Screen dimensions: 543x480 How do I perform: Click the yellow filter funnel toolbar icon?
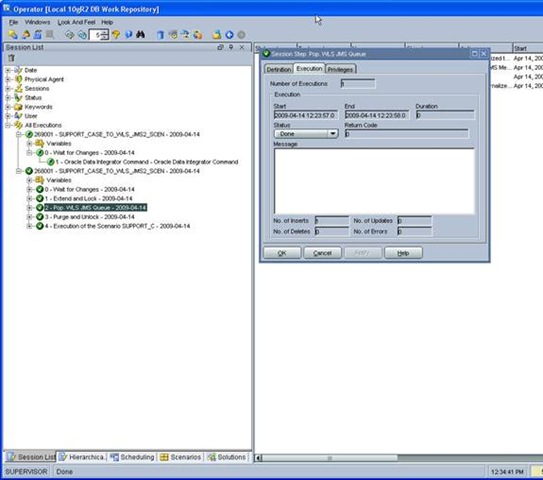pos(116,35)
